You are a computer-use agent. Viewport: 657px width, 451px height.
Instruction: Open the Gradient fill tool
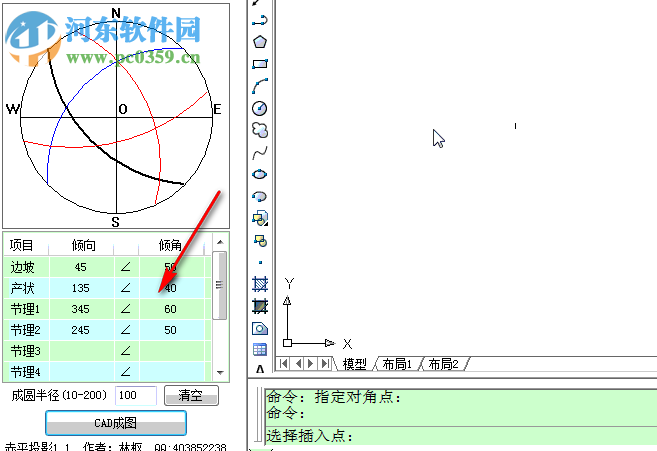(260, 306)
